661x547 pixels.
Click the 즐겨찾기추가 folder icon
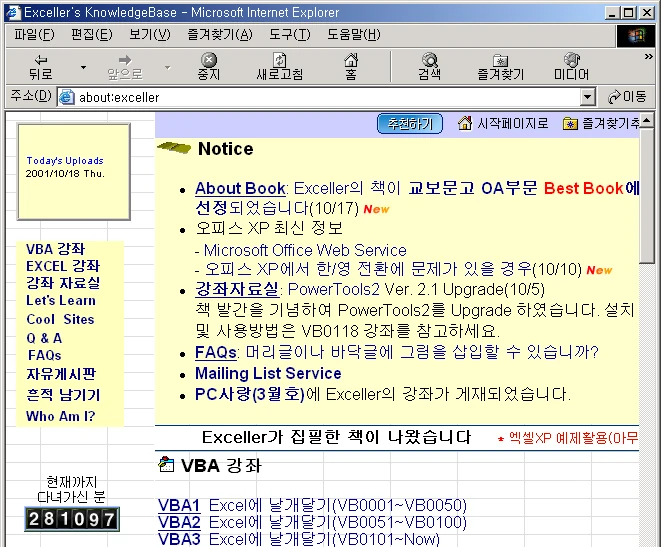pos(570,124)
